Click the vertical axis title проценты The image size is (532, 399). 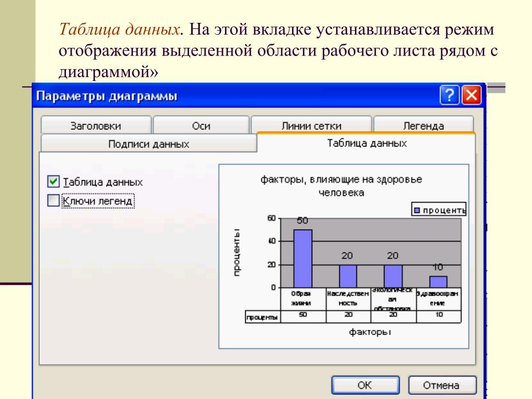236,252
